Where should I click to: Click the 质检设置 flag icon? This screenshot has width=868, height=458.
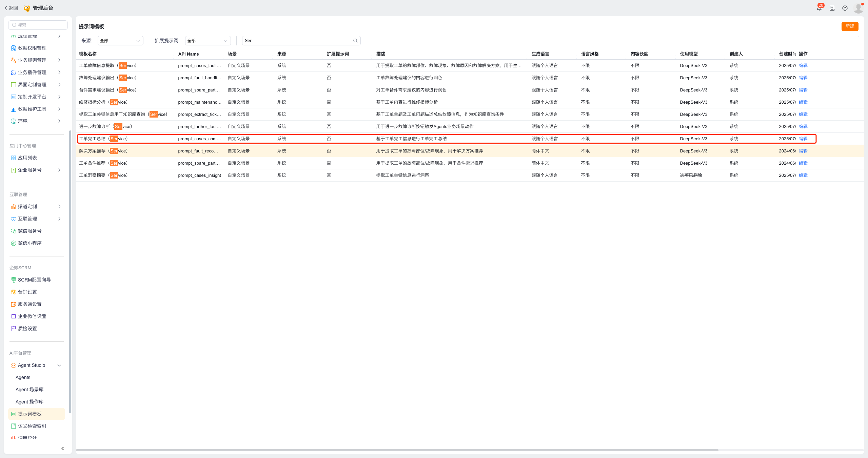[x=14, y=329]
